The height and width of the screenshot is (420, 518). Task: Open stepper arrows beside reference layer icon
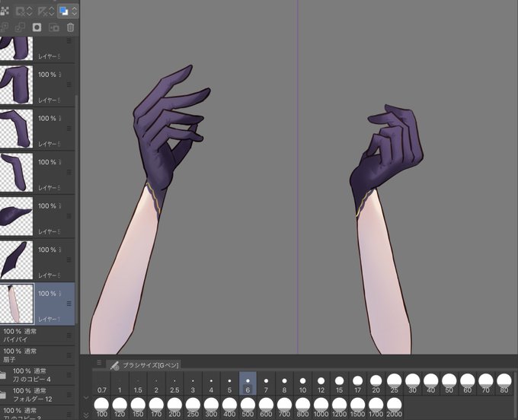(x=30, y=11)
